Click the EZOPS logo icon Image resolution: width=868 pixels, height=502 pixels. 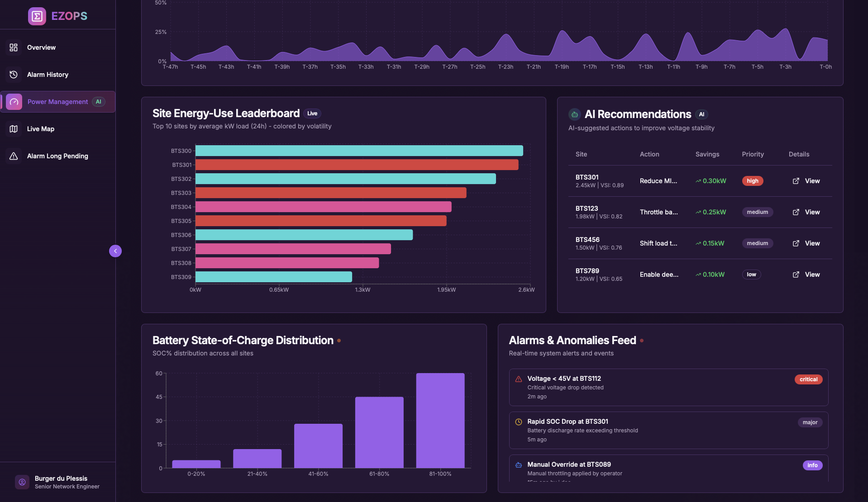tap(37, 16)
